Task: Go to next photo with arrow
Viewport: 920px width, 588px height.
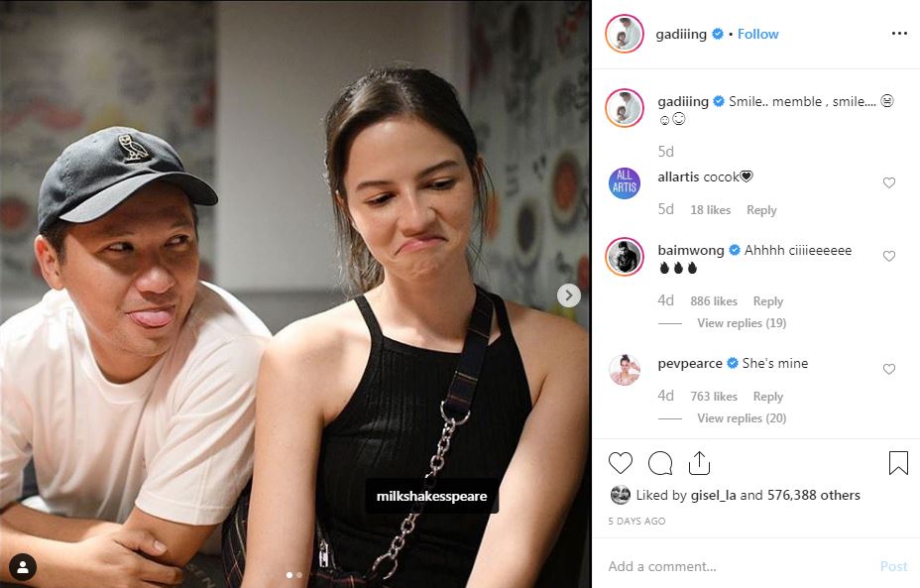Action: (568, 295)
